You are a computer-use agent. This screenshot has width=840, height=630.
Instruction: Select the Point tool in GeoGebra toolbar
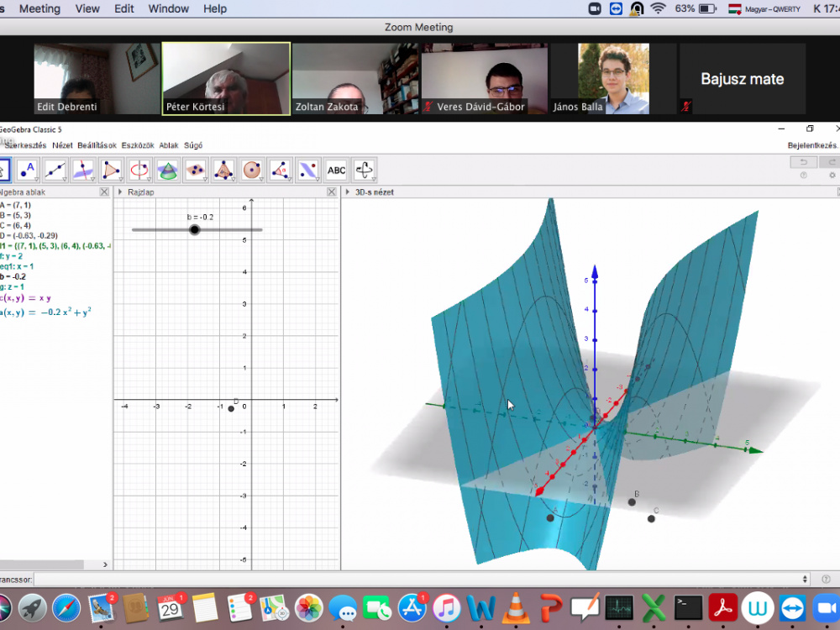tap(28, 171)
